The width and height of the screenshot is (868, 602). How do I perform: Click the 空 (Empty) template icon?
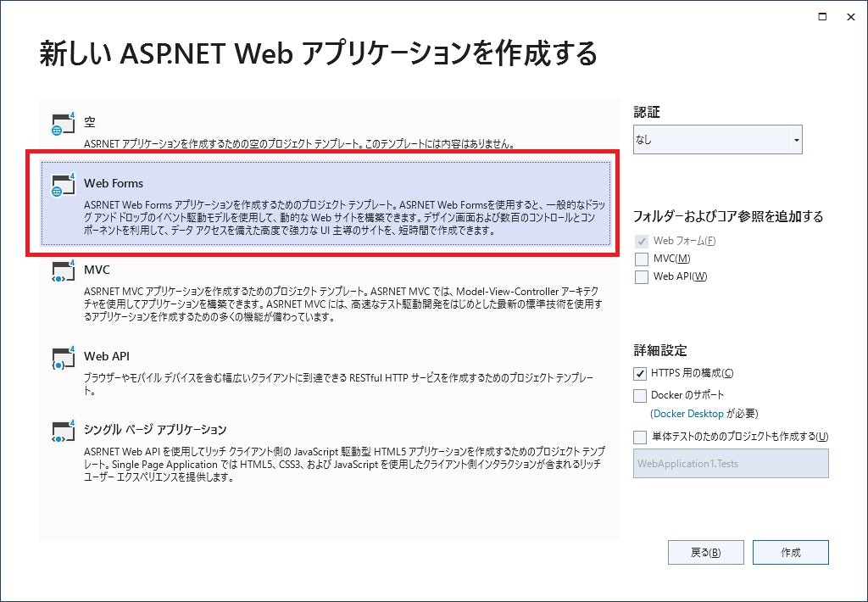click(x=63, y=124)
